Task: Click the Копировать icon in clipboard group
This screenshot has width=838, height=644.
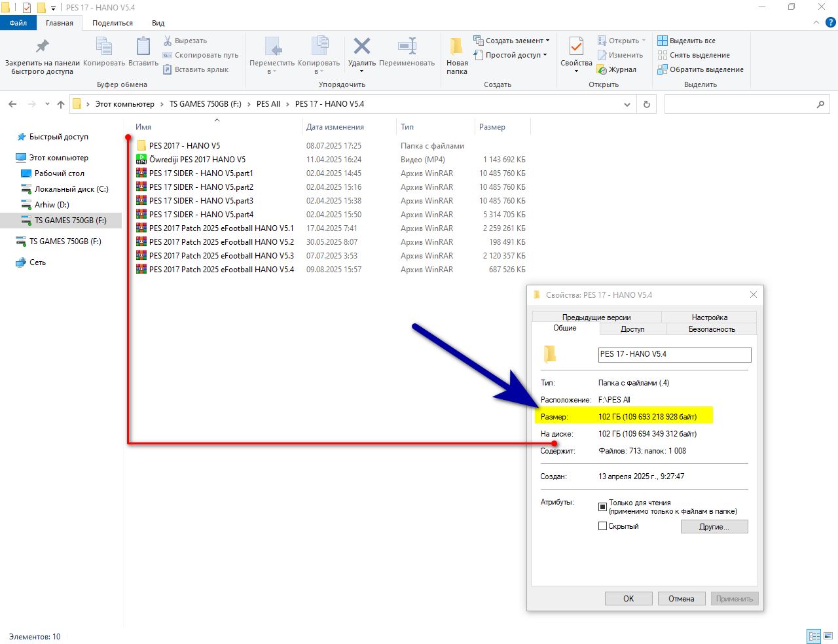Action: (x=104, y=46)
